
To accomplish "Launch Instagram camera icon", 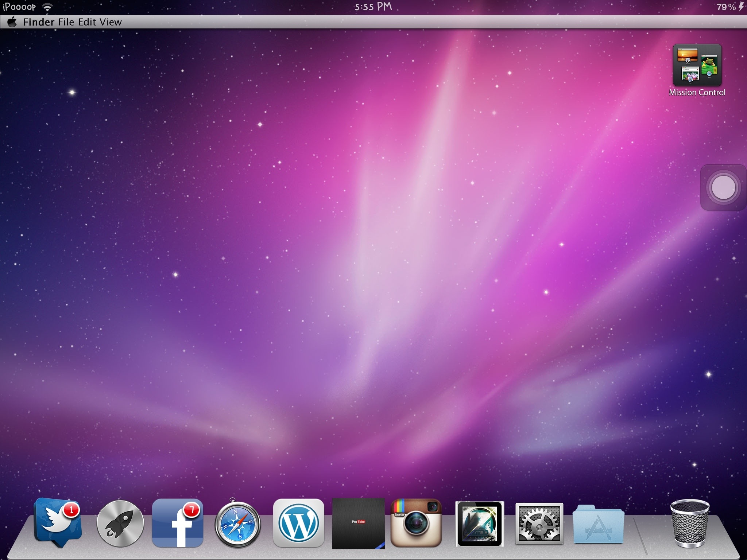I will click(416, 523).
